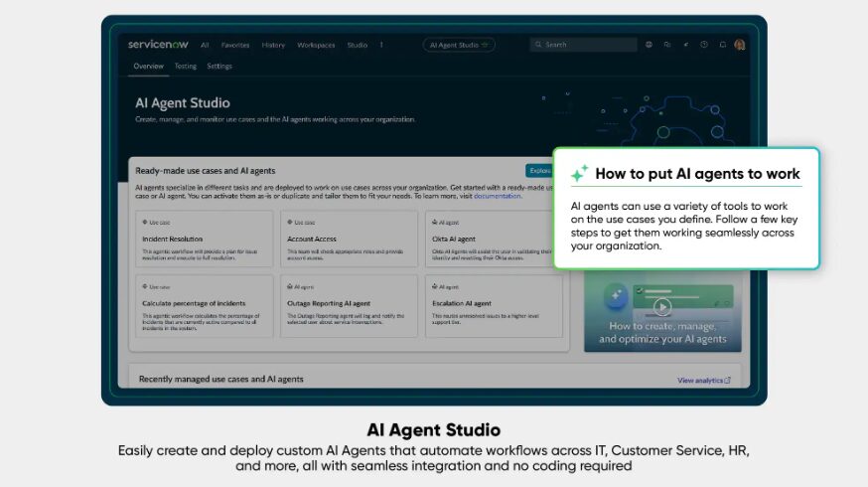Screen dimensions: 868x487
Task: Open the help icon in header
Action: point(704,45)
